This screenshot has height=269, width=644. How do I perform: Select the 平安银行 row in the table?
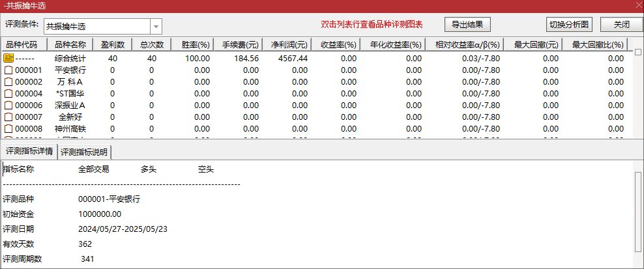[x=70, y=70]
